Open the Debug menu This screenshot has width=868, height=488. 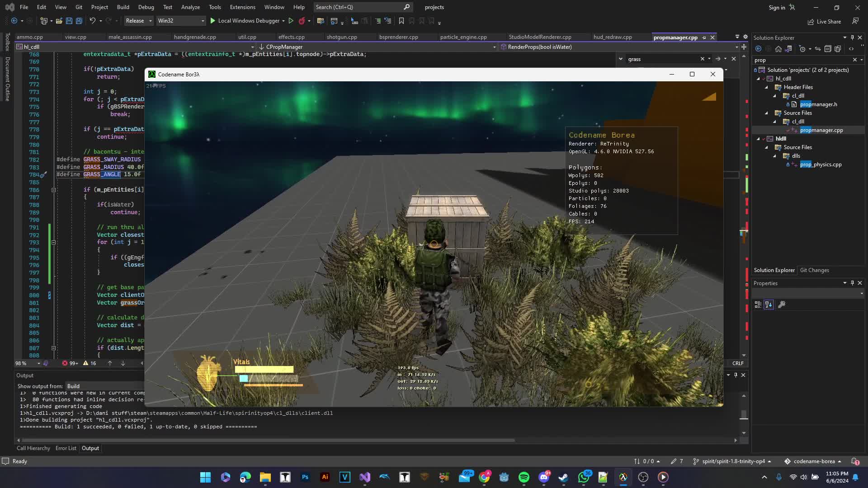point(146,7)
